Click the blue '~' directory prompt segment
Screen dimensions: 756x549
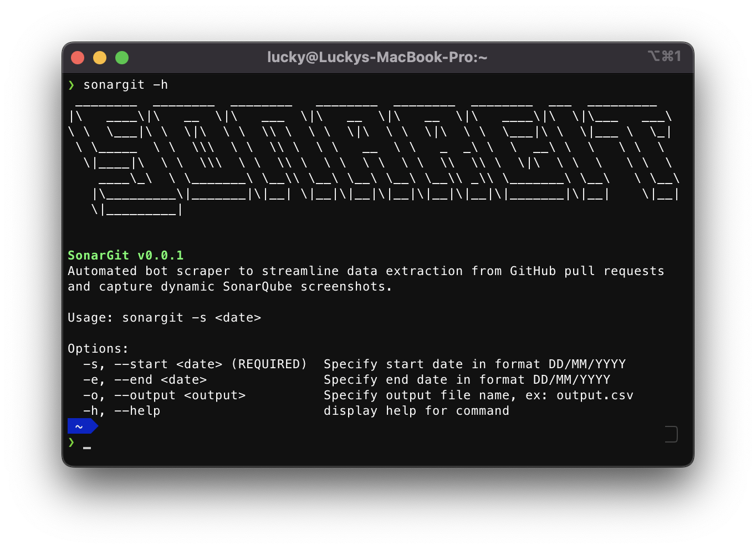coord(83,426)
